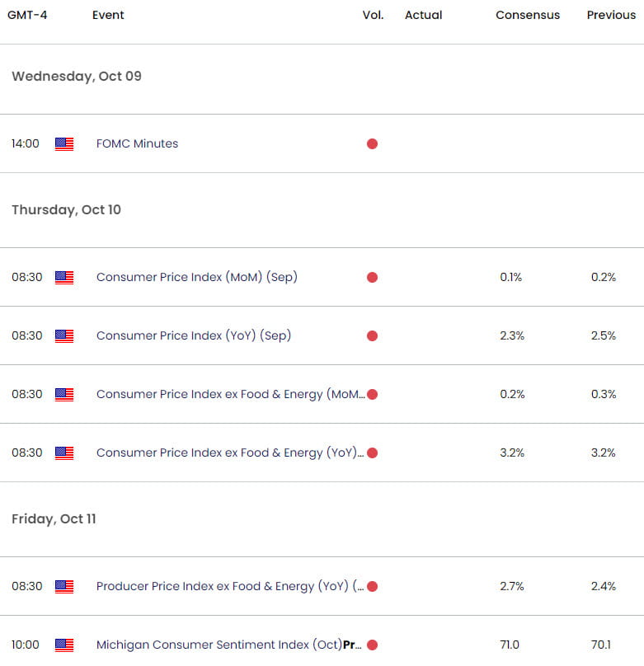Expand the Friday, Oct 11 section

point(54,518)
